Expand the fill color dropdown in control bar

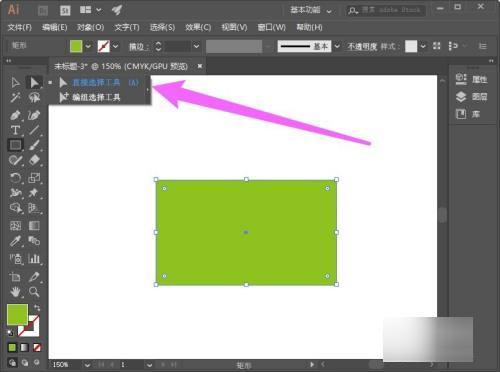(88, 46)
